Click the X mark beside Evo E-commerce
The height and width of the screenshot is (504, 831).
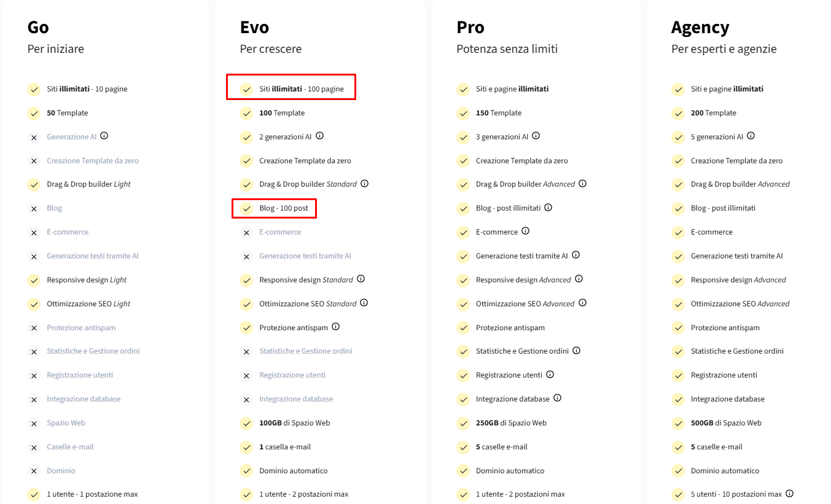pyautogui.click(x=246, y=233)
